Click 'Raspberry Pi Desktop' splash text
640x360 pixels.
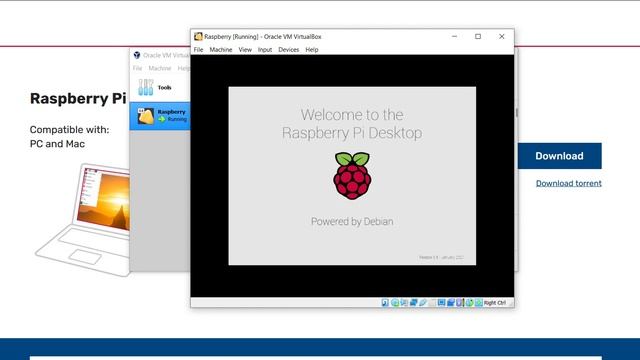click(x=352, y=133)
